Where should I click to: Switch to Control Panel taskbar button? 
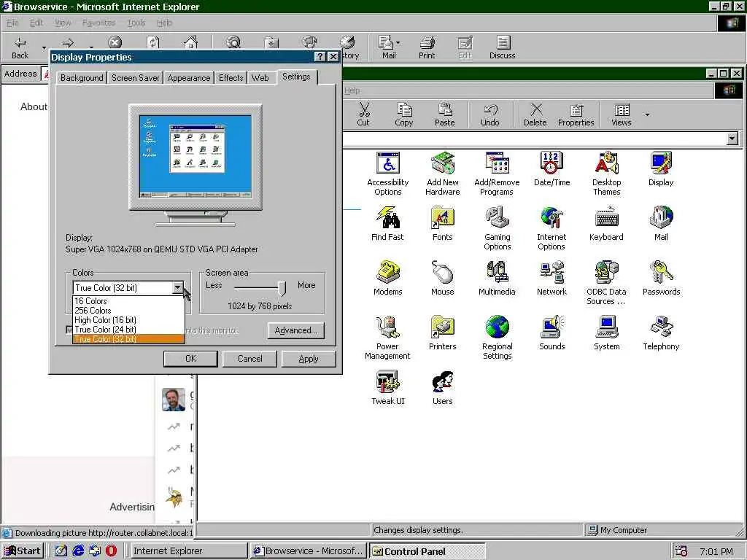[x=427, y=551]
